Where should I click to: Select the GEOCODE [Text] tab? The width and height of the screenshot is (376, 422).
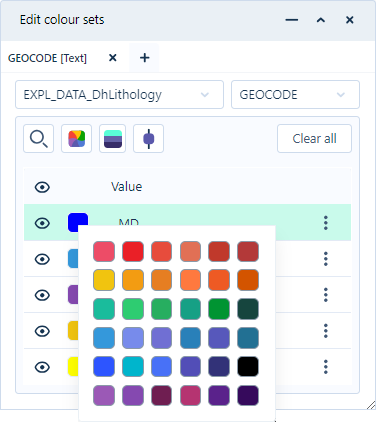[x=47, y=58]
